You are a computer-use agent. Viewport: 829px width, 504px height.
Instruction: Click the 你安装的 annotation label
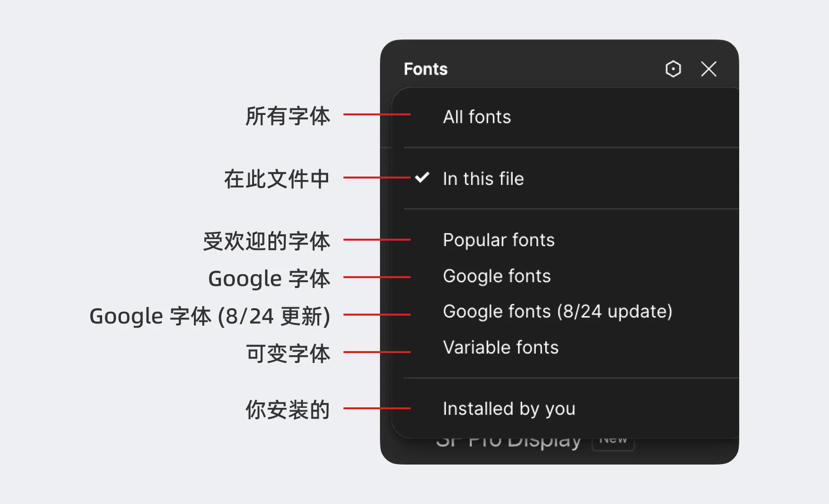pos(288,410)
